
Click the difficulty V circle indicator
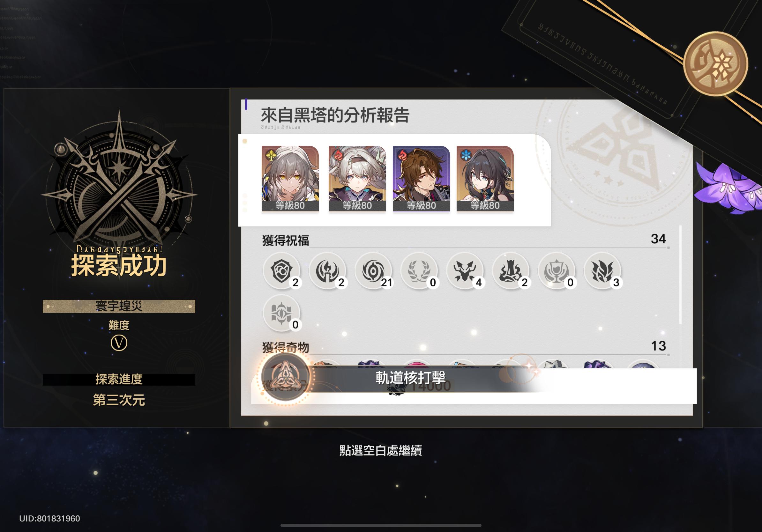pyautogui.click(x=119, y=343)
